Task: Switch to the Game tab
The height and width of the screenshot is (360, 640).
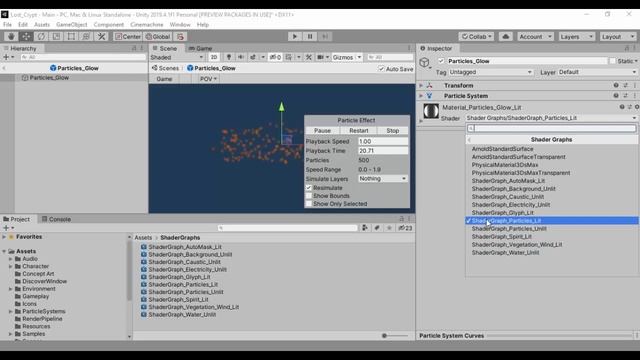Action: 200,48
